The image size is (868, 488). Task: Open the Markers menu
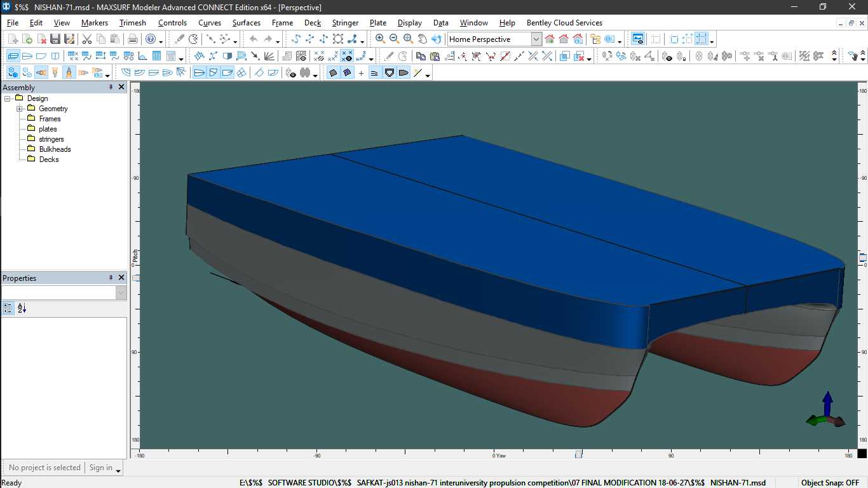(95, 23)
